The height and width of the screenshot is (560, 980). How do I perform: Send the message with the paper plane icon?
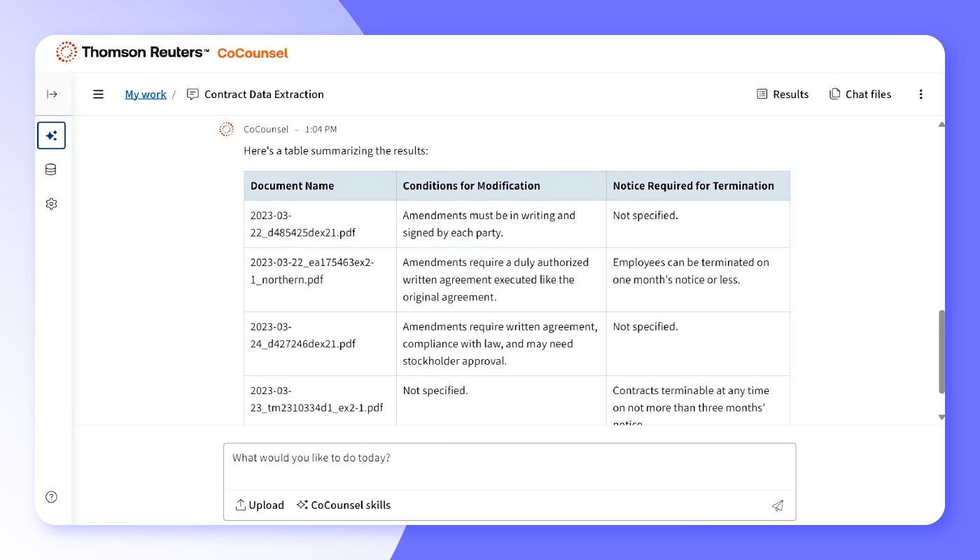[x=777, y=505]
